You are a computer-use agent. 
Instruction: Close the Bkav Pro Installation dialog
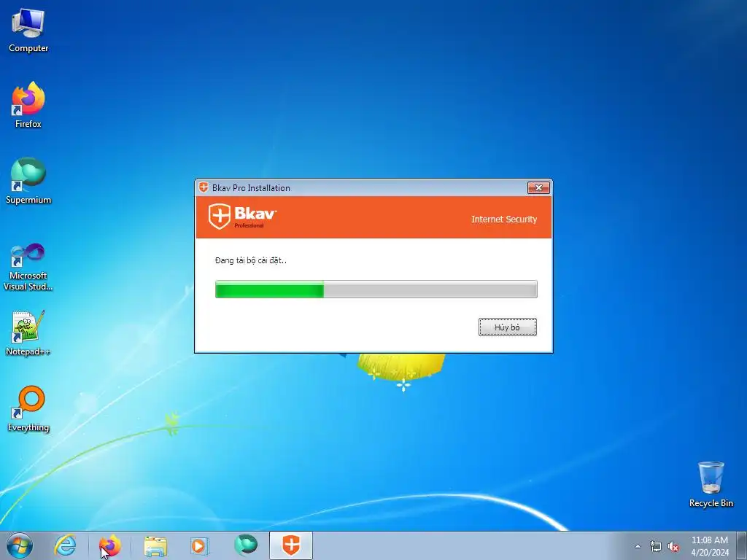coord(538,187)
